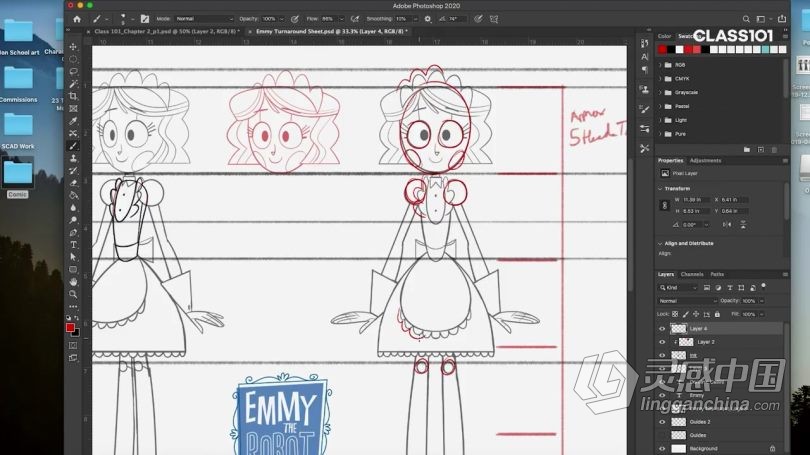810x455 pixels.
Task: Select the Lasso tool
Action: [73, 71]
